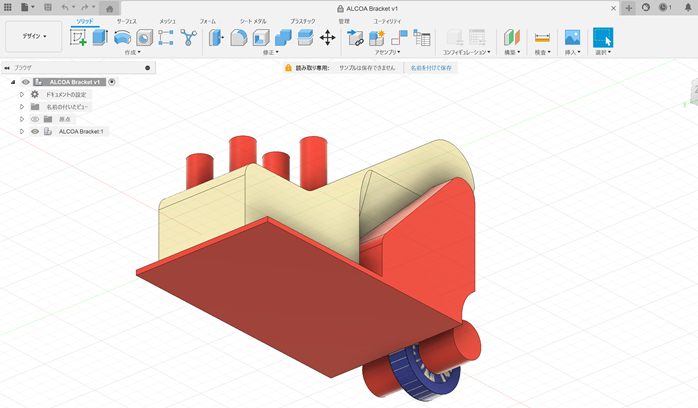Expand 名前の付いたビュー node

21,107
